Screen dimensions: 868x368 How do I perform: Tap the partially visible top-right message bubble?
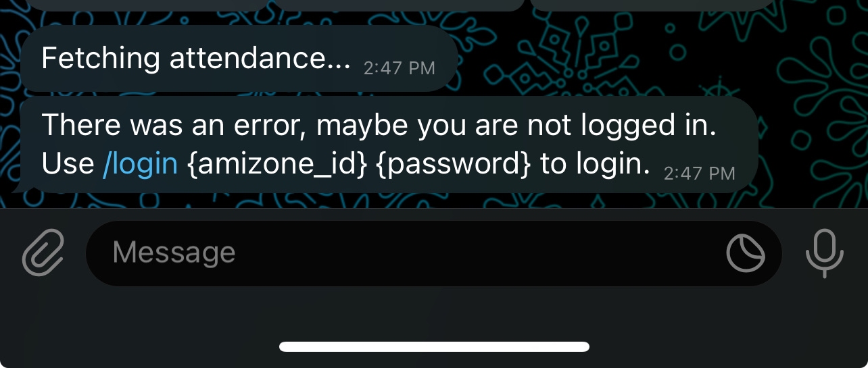pyautogui.click(x=652, y=5)
